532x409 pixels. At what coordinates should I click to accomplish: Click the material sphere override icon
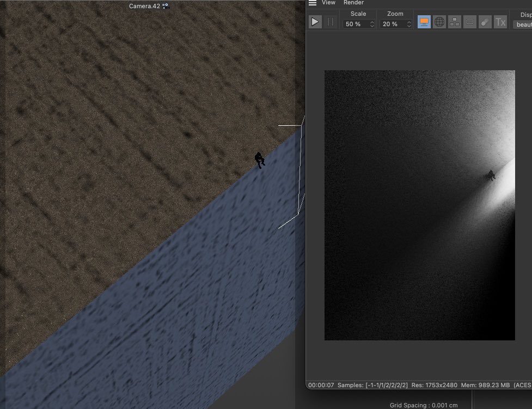[x=485, y=22]
